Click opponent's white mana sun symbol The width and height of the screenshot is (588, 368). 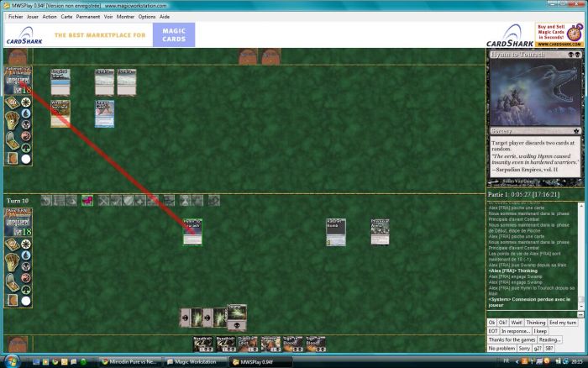[26, 102]
